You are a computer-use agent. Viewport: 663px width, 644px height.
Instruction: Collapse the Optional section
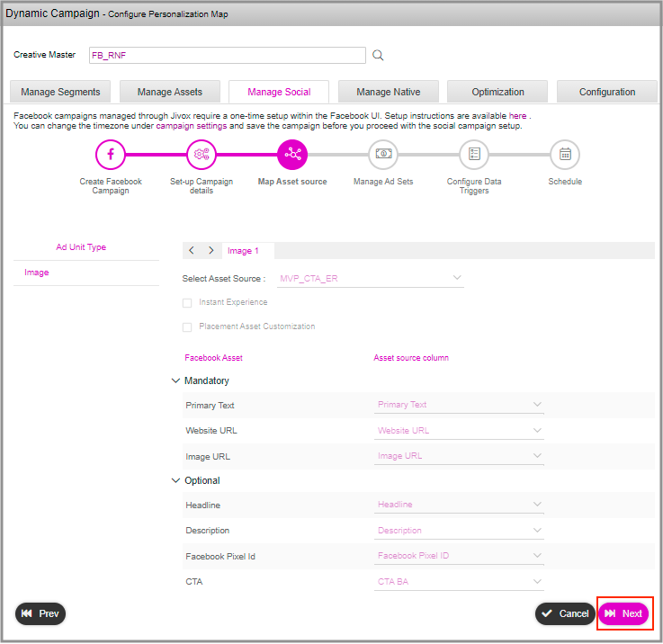tap(175, 480)
